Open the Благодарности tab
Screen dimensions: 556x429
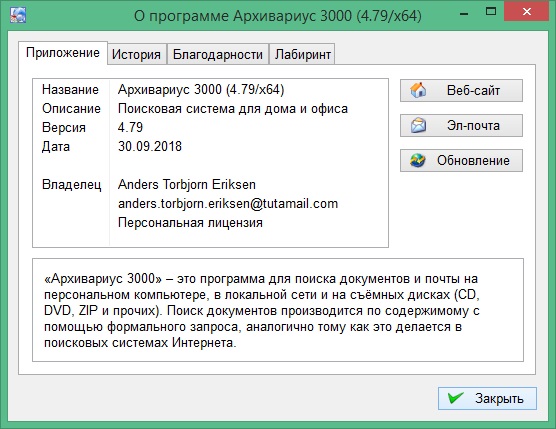click(218, 54)
